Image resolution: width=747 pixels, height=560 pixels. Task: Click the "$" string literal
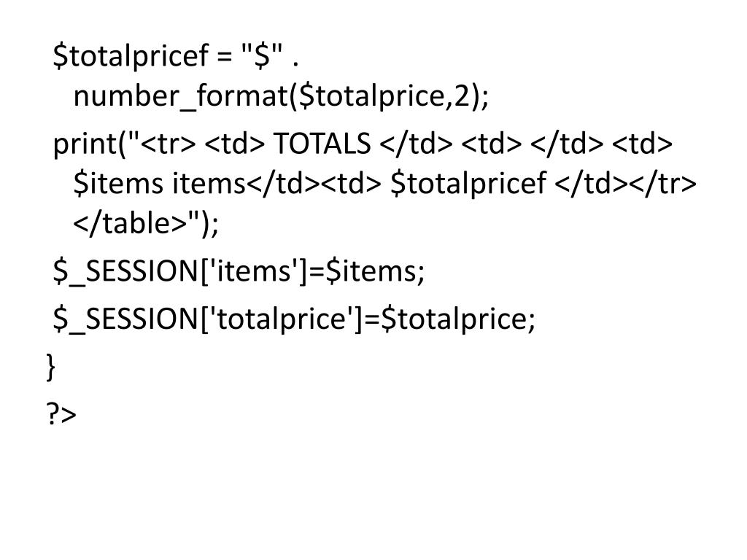click(x=262, y=54)
